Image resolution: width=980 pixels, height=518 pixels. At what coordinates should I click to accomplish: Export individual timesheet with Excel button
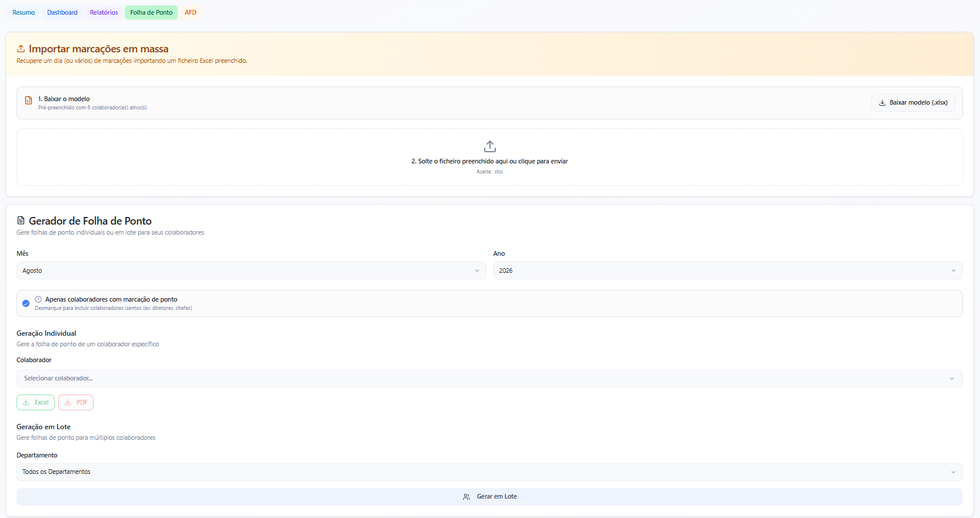(x=35, y=403)
